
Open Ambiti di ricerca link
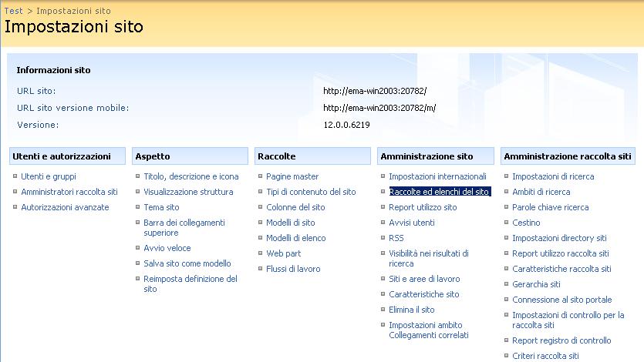[x=541, y=192]
